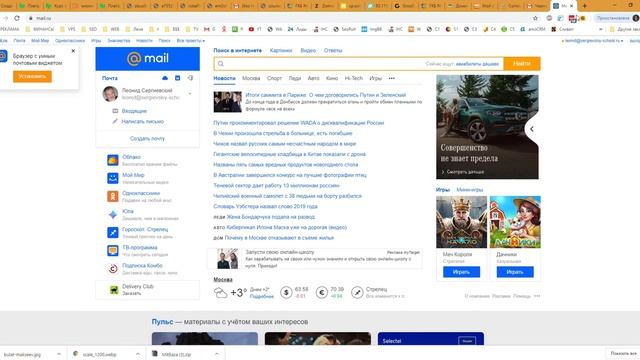
Task: Click the magnifier icon in search box
Action: pos(220,64)
